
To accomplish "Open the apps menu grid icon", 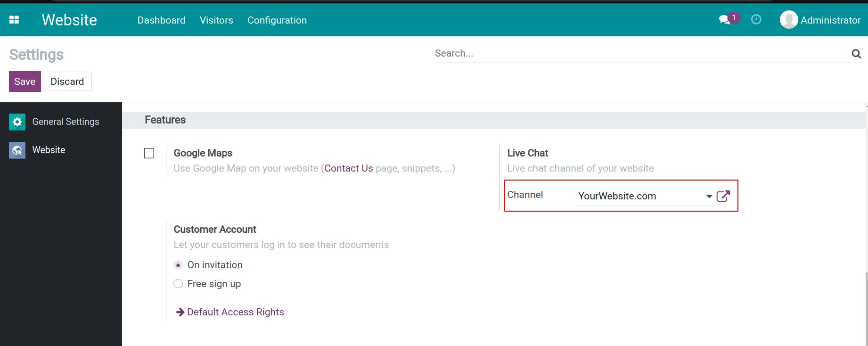I will (x=14, y=19).
